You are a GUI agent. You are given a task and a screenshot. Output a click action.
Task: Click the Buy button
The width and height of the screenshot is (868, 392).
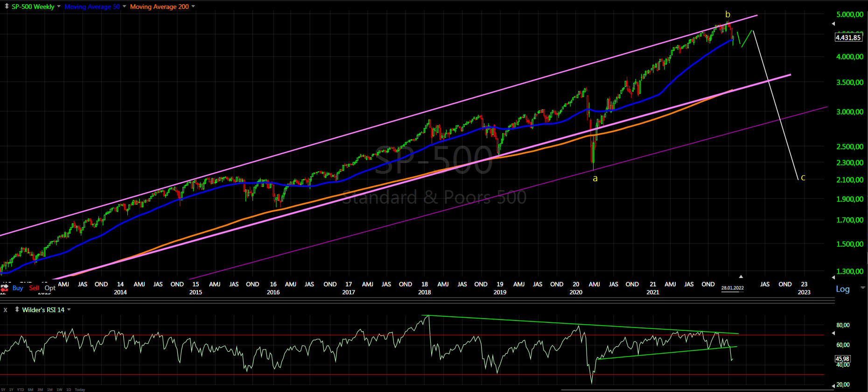18,288
